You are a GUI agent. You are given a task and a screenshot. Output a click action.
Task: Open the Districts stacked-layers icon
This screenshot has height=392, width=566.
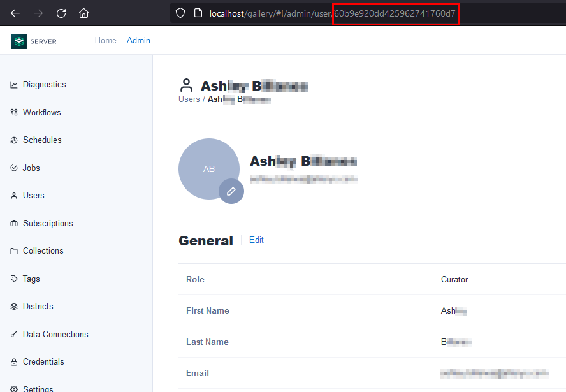[x=15, y=306]
